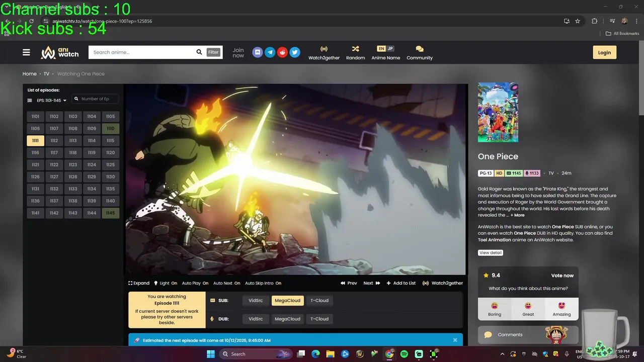Image resolution: width=644 pixels, height=362 pixels.
Task: Expand the video player
Action: 139,283
